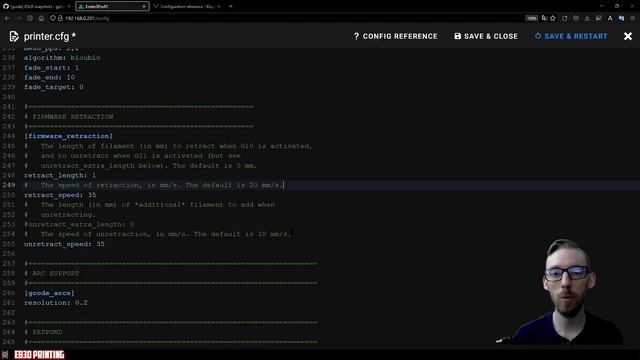Click the line 'fade_end: 10'
Image resolution: width=640 pixels, height=360 pixels.
click(49, 78)
